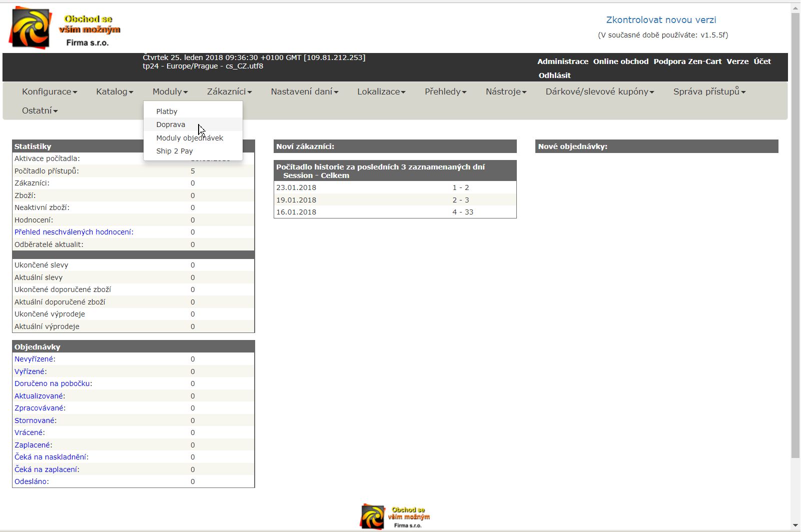The width and height of the screenshot is (801, 532).
Task: Open the Zákazníci dropdown
Action: 229,91
